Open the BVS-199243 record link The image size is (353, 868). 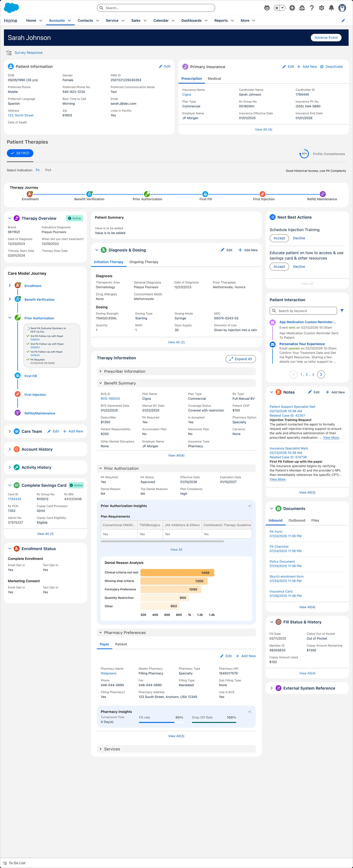pos(110,399)
